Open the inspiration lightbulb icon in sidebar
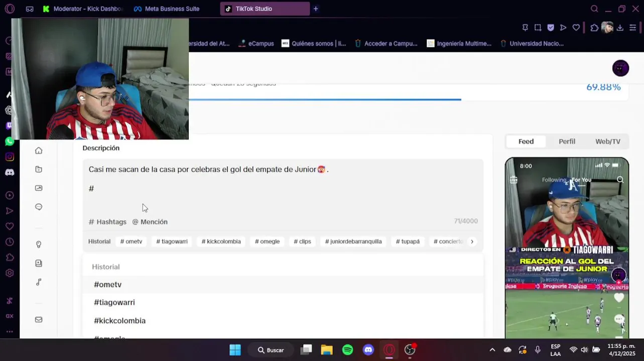This screenshot has height=361, width=644. (39, 245)
